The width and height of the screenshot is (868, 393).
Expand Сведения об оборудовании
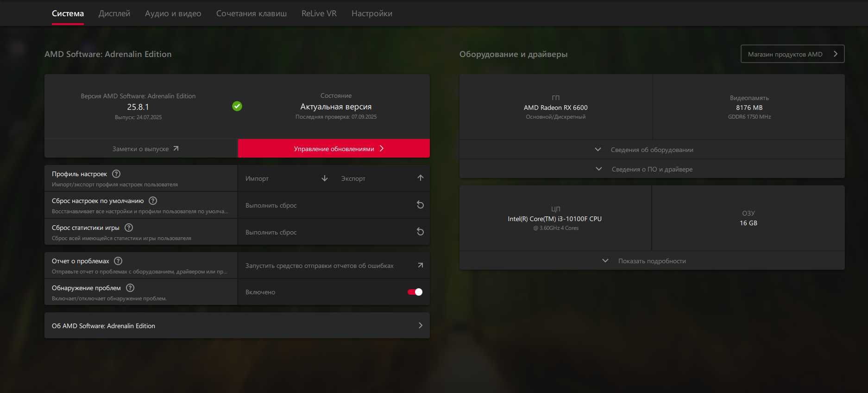[x=652, y=150]
